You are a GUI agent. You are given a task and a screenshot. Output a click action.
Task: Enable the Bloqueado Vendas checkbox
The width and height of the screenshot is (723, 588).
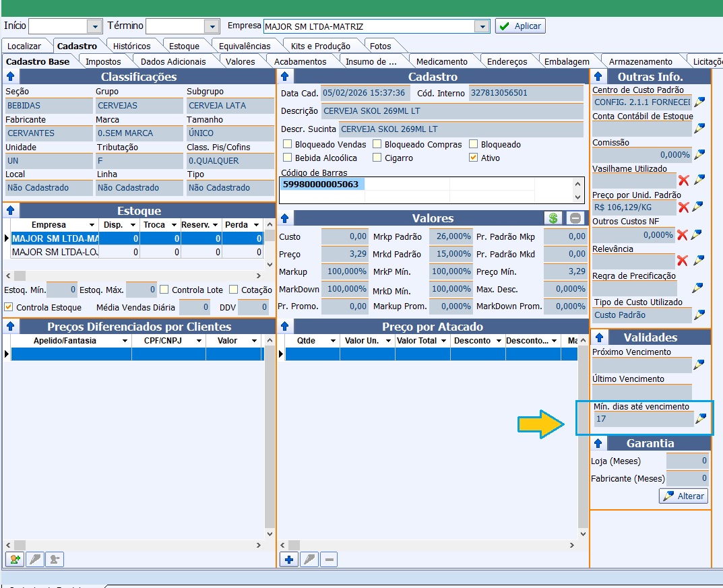coord(288,144)
